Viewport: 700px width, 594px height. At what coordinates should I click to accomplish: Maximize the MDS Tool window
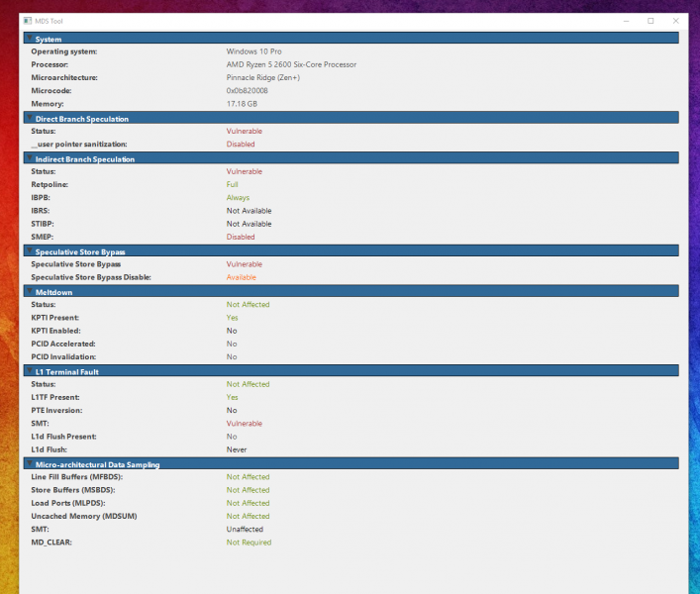(x=650, y=20)
